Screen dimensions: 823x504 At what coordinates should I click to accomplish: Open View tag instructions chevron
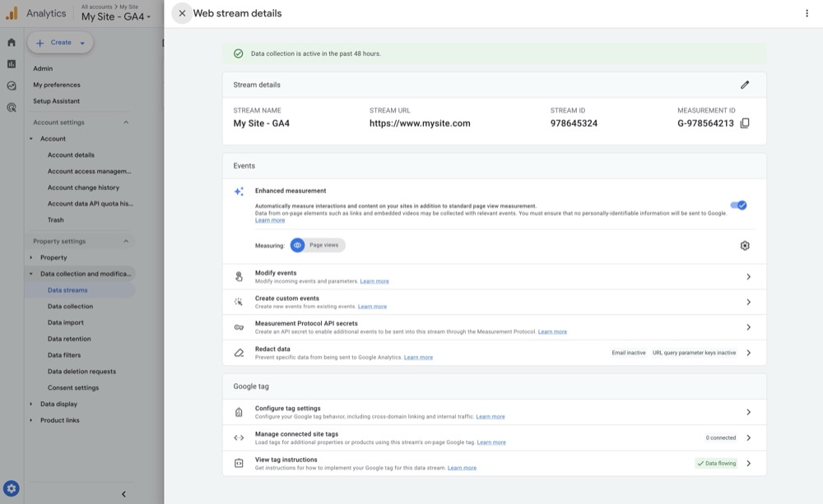[748, 463]
